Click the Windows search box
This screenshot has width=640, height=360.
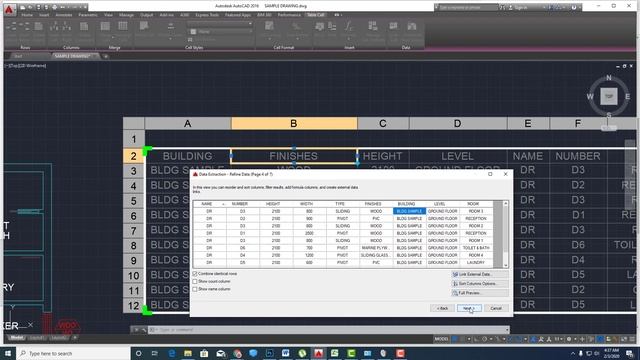(x=73, y=353)
